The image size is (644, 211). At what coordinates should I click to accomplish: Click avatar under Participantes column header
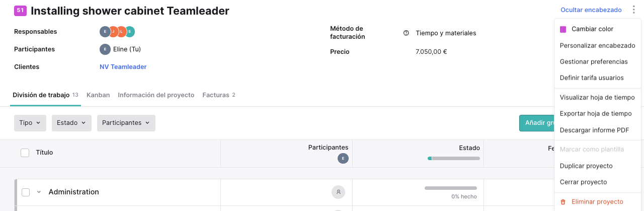(x=343, y=159)
